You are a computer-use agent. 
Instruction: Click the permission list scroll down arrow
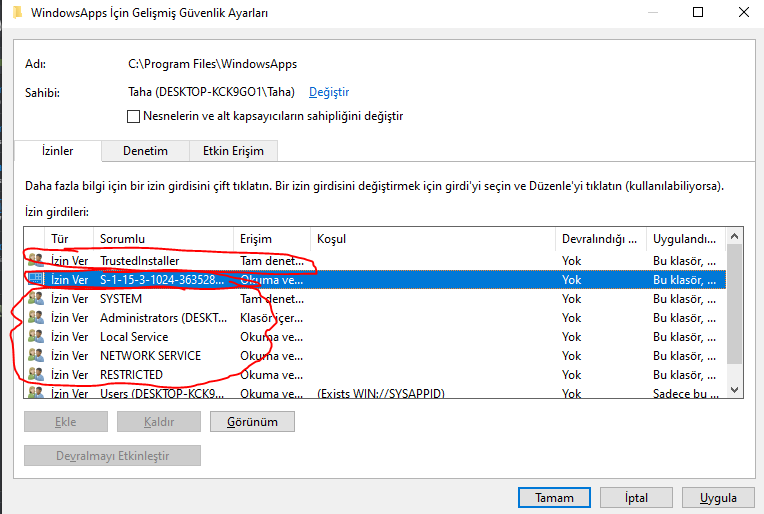[735, 390]
